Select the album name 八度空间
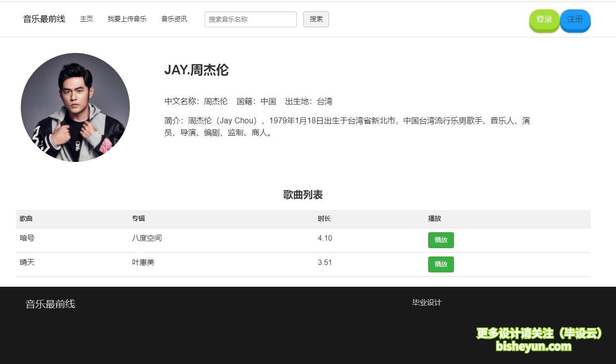This screenshot has width=616, height=364. pyautogui.click(x=147, y=238)
